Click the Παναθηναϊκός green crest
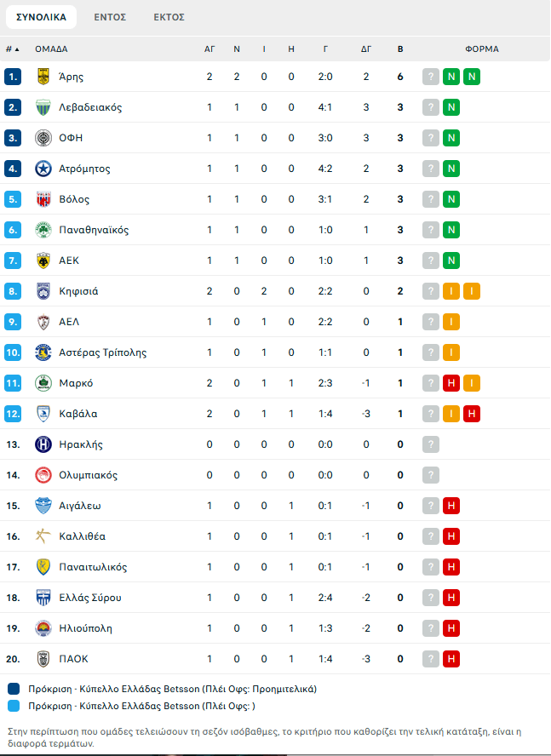This screenshot has height=756, width=551. click(43, 230)
